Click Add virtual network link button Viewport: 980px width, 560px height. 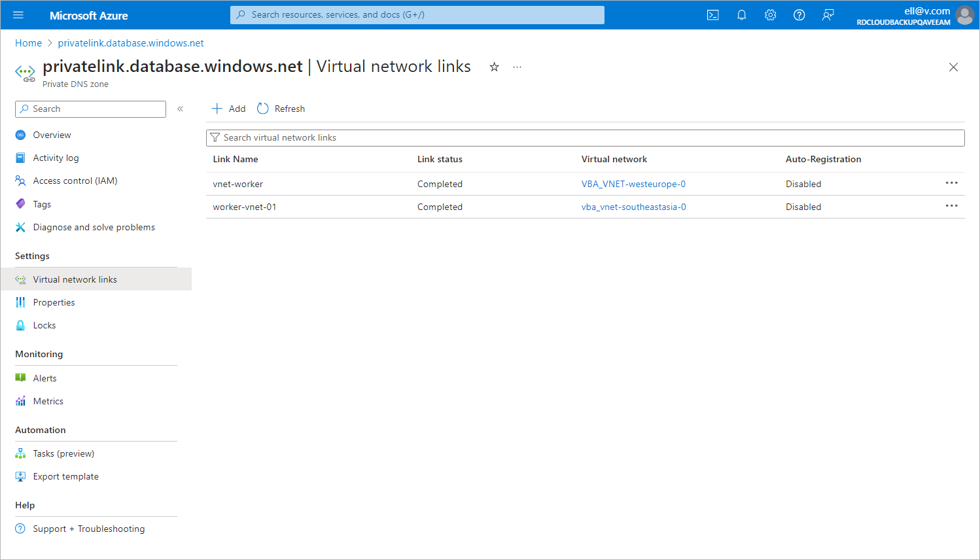tap(229, 109)
